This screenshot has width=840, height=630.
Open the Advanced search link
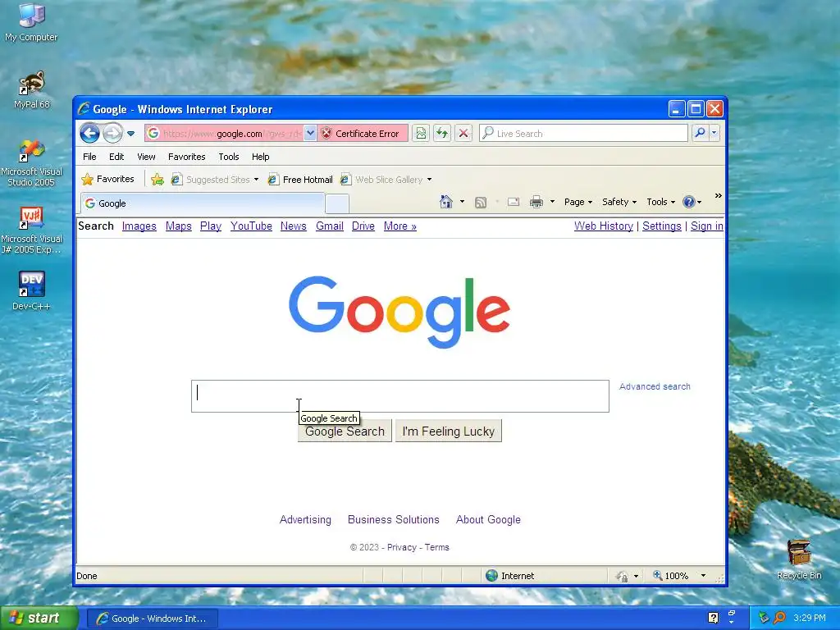click(655, 386)
